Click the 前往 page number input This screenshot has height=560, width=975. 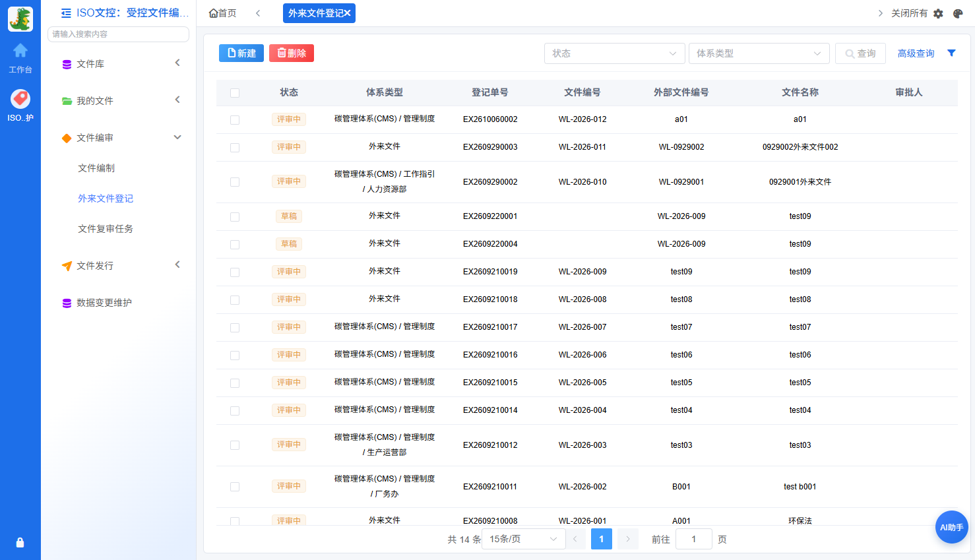click(694, 539)
